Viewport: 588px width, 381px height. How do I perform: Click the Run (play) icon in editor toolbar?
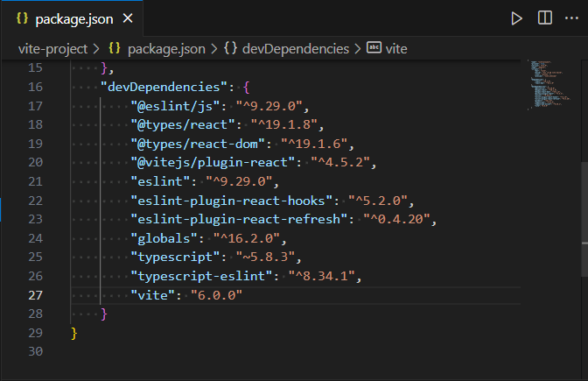click(516, 18)
